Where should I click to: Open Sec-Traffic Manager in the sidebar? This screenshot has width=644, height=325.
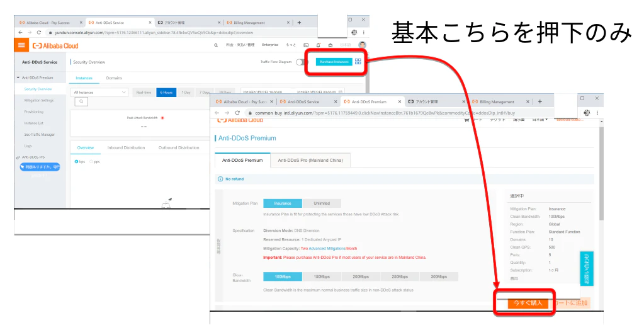[39, 134]
